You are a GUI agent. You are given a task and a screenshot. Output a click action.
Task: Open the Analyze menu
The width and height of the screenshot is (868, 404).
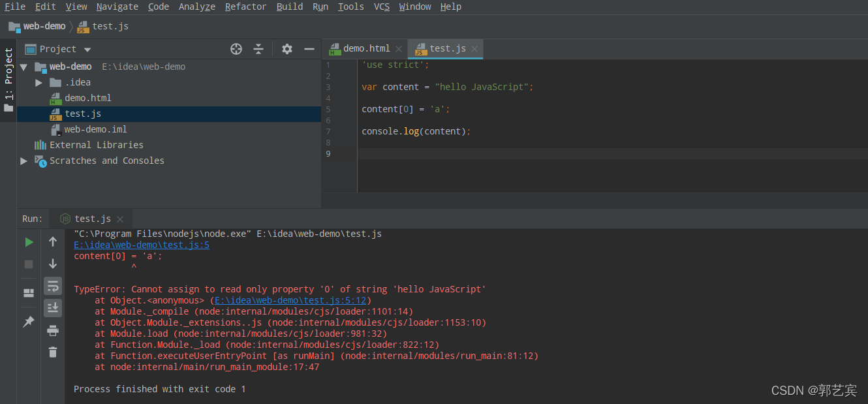click(x=197, y=7)
